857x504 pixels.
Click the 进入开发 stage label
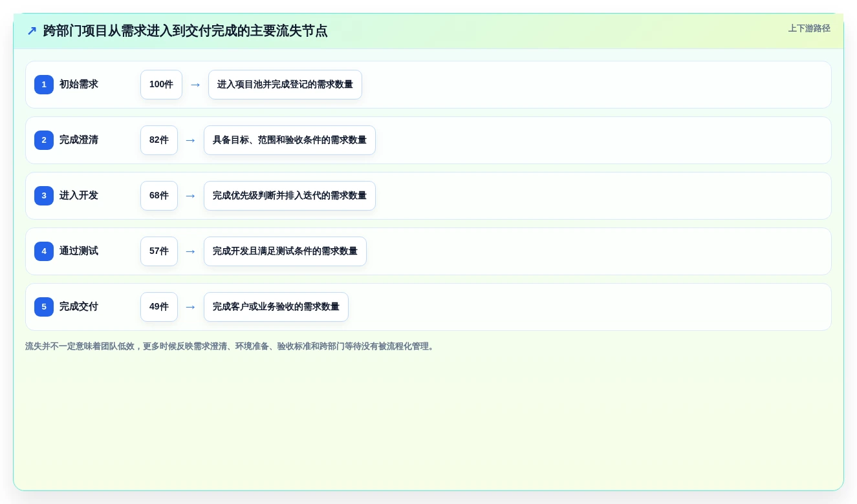pyautogui.click(x=79, y=196)
